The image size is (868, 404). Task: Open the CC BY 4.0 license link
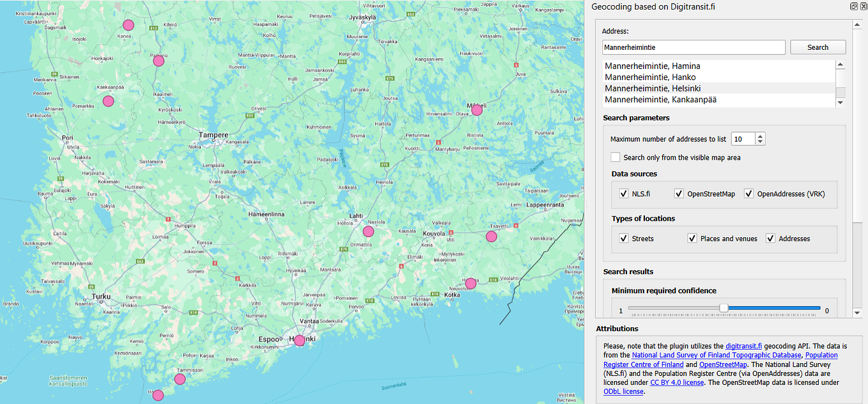point(676,382)
